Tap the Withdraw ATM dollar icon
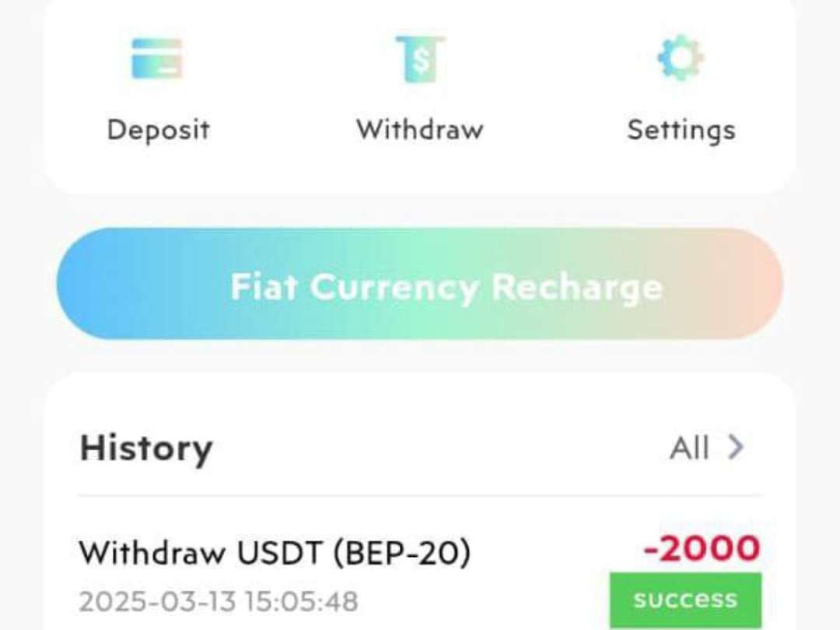This screenshot has width=840, height=630. point(421,59)
